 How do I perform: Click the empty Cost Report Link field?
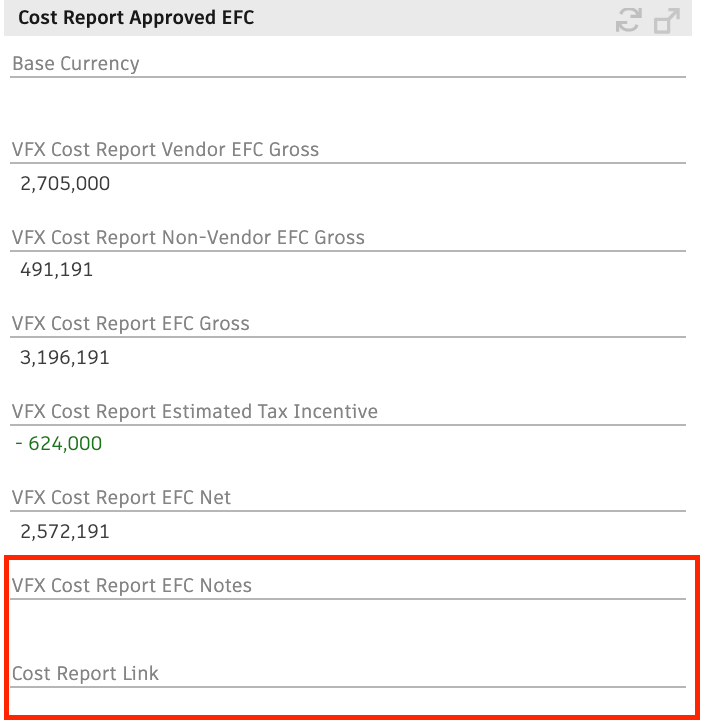[348, 701]
